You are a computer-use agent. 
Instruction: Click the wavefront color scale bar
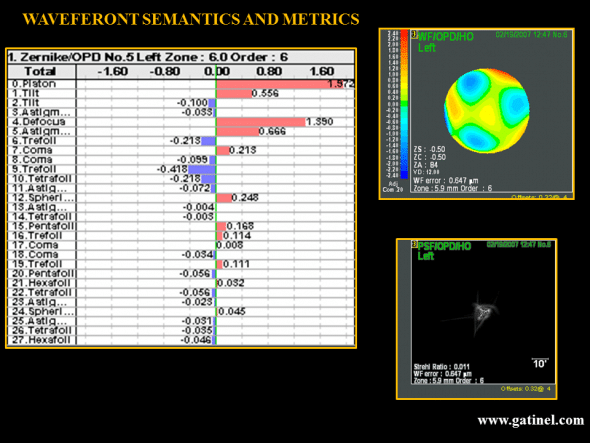click(x=404, y=105)
